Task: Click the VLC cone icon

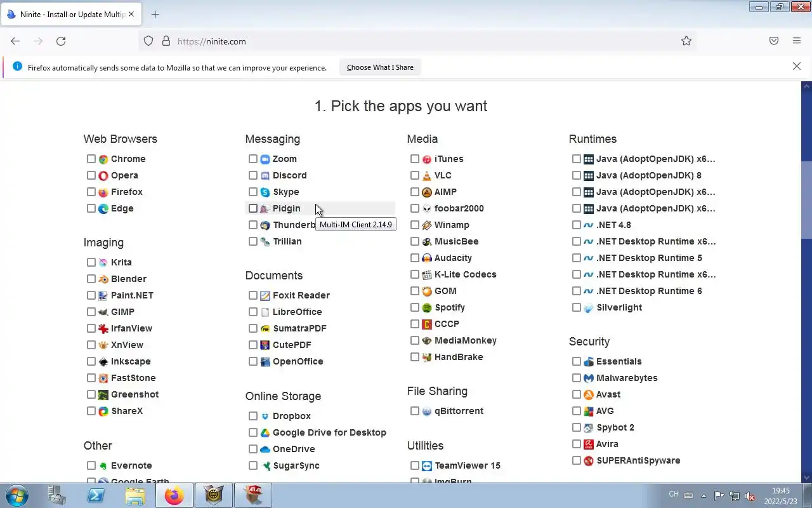Action: [x=427, y=175]
